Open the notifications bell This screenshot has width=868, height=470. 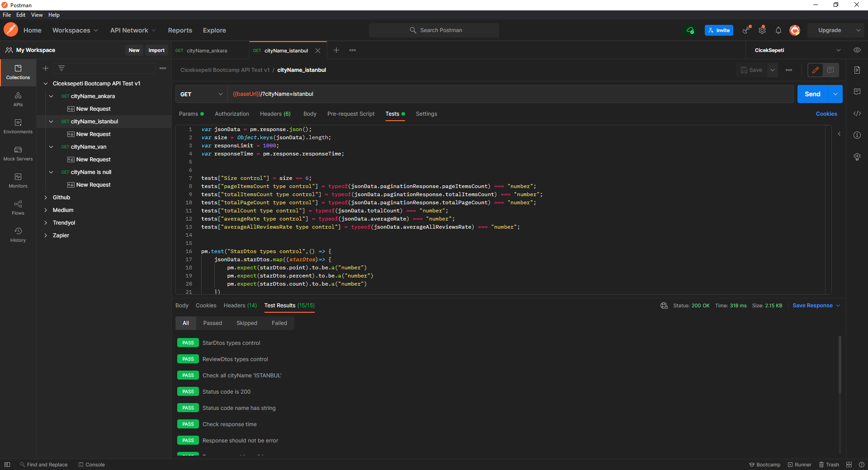[778, 30]
